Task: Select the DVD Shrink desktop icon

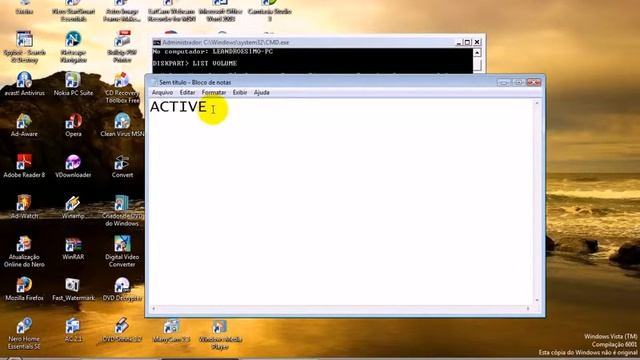Action: pyautogui.click(x=122, y=330)
